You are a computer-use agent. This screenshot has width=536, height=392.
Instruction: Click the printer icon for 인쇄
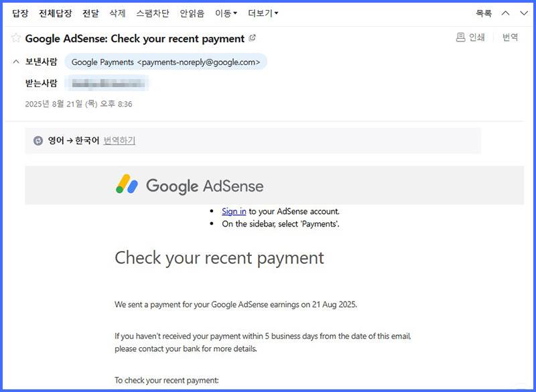coord(460,37)
